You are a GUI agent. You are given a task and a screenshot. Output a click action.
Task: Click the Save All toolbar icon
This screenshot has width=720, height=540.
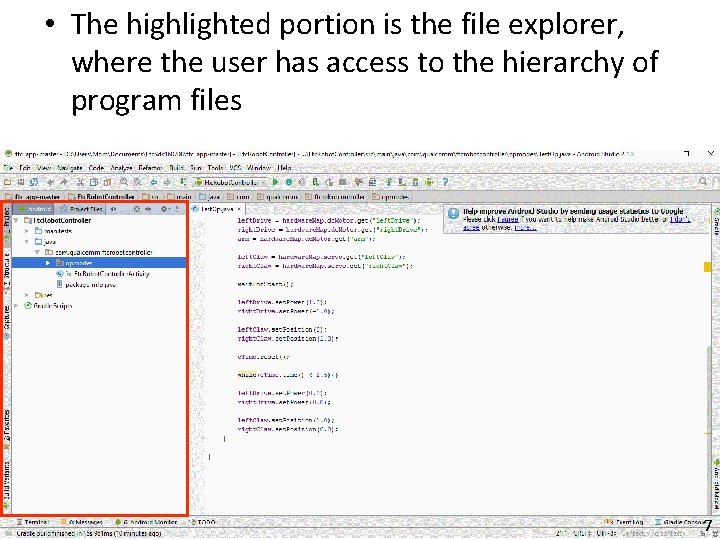point(21,182)
